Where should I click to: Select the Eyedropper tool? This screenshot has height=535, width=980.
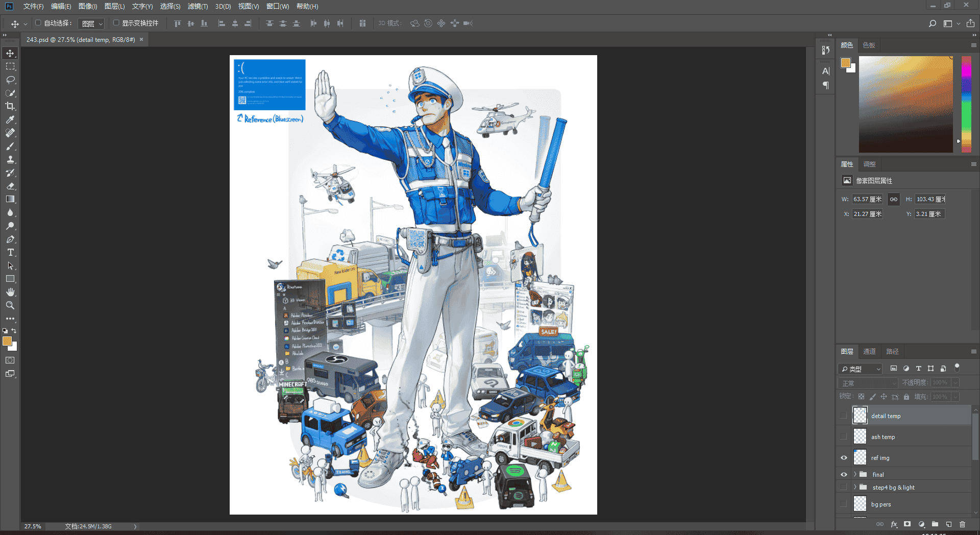[x=10, y=119]
